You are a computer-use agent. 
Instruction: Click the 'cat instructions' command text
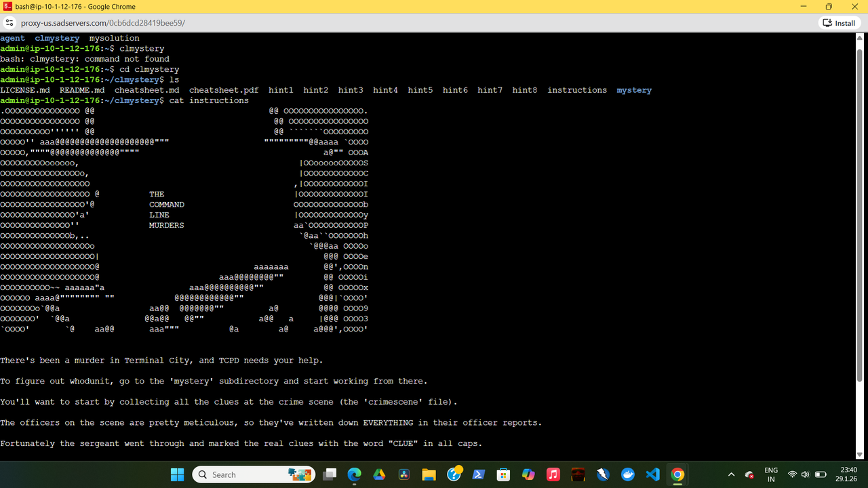pyautogui.click(x=209, y=100)
